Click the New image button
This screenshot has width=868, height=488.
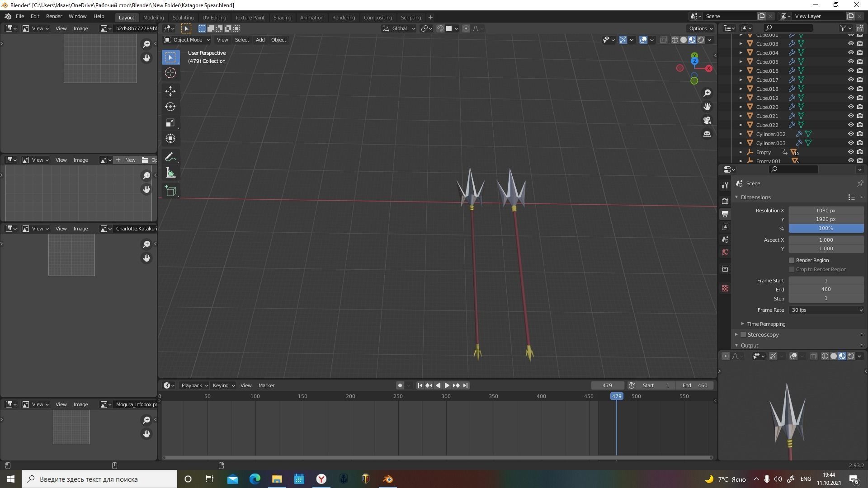(x=126, y=160)
